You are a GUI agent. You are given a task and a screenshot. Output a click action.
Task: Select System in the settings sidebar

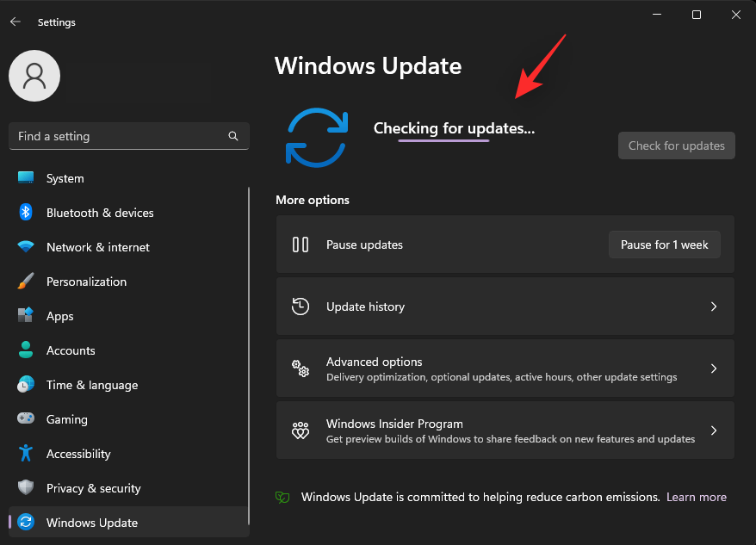24,178
